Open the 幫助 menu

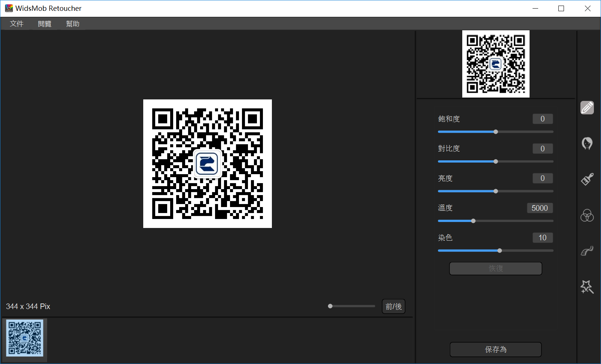(73, 24)
